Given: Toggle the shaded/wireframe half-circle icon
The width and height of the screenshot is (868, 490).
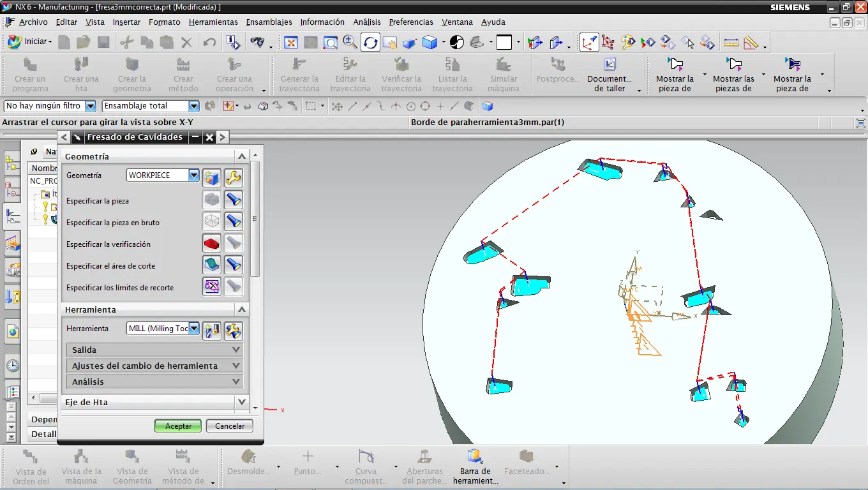Looking at the screenshot, I should [x=457, y=43].
